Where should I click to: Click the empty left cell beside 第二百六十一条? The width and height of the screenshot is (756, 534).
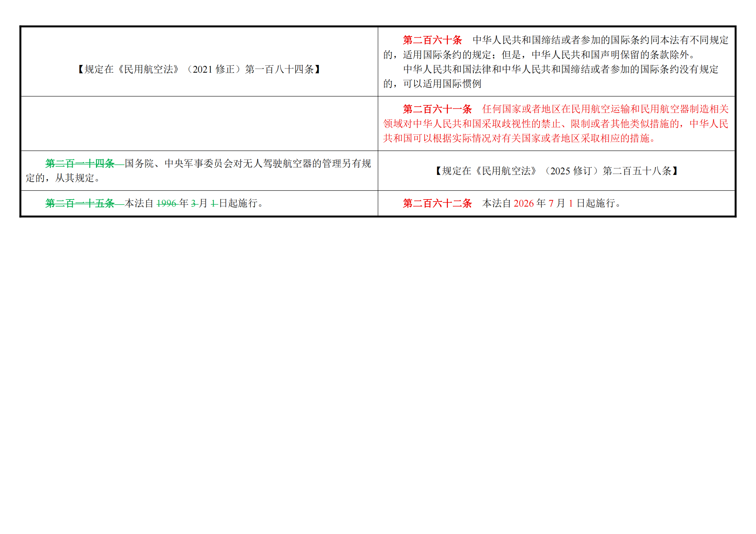pyautogui.click(x=199, y=123)
